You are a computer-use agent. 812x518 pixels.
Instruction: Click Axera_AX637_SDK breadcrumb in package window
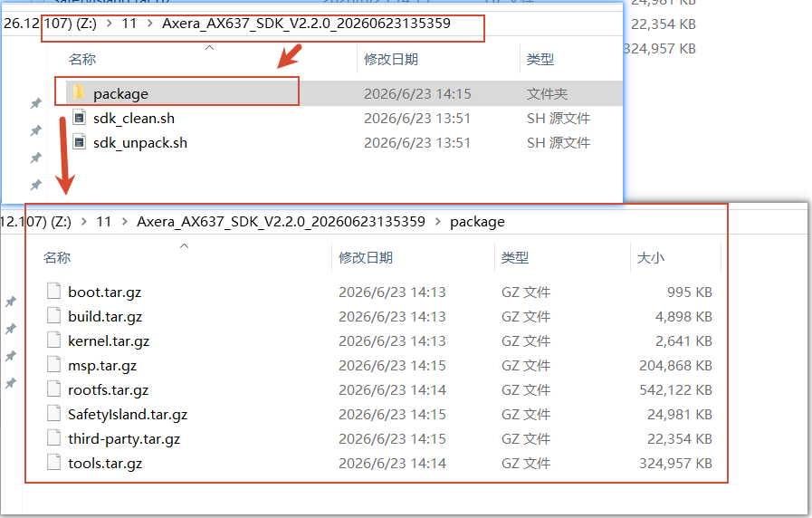pos(281,222)
